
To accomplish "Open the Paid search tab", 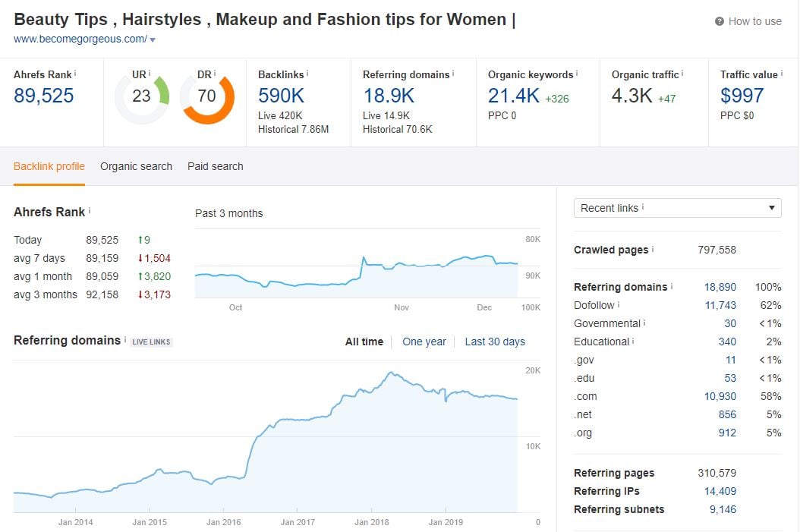I will click(x=216, y=166).
